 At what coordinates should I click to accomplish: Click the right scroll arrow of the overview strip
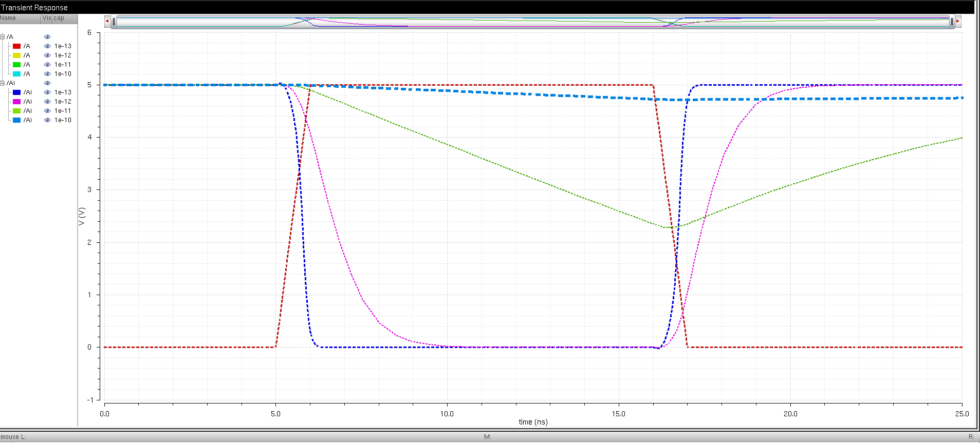coord(958,21)
